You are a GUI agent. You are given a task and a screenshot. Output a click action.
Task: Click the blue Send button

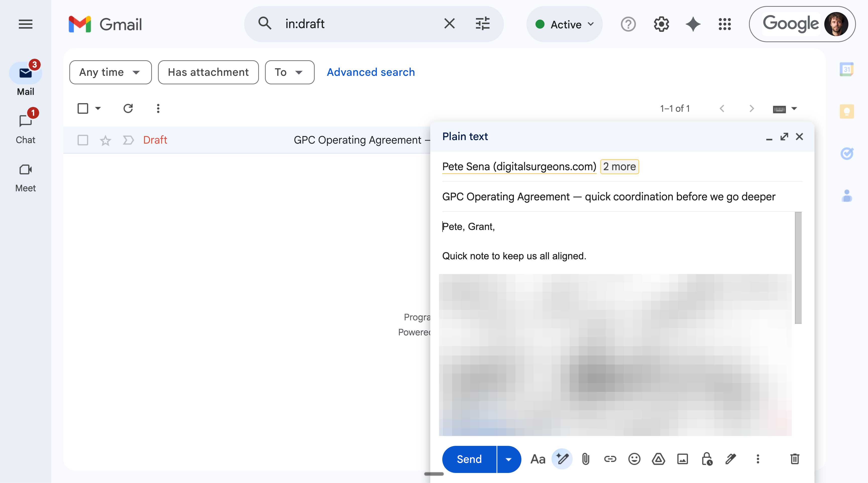point(469,459)
